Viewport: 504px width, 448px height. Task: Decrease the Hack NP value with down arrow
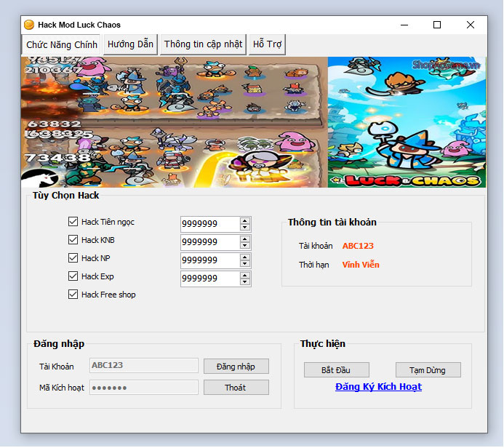245,263
